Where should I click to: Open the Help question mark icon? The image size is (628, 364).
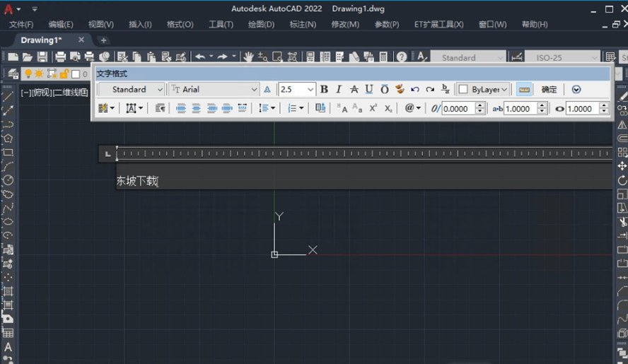pos(401,57)
